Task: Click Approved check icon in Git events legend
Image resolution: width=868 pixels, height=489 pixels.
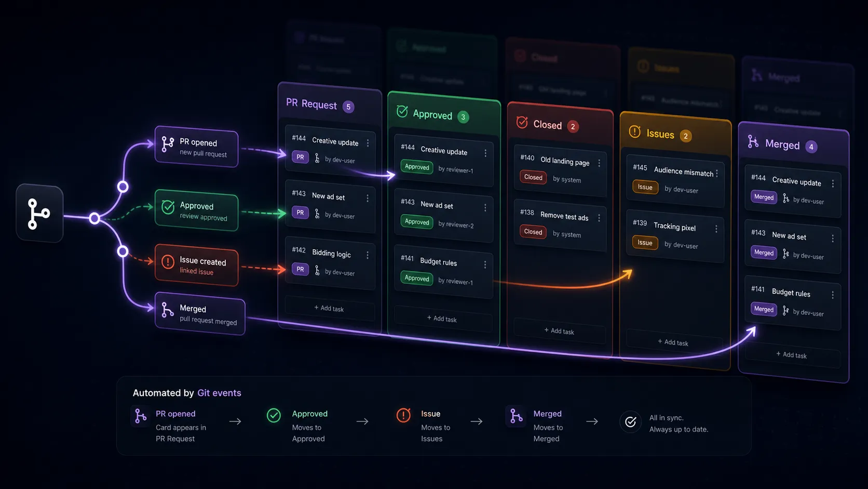Action: (x=274, y=415)
